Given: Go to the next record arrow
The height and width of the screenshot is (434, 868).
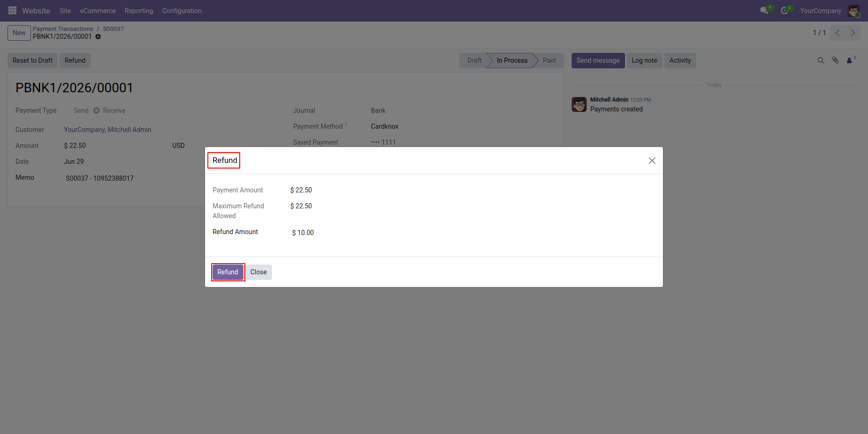Looking at the screenshot, I should click(853, 33).
